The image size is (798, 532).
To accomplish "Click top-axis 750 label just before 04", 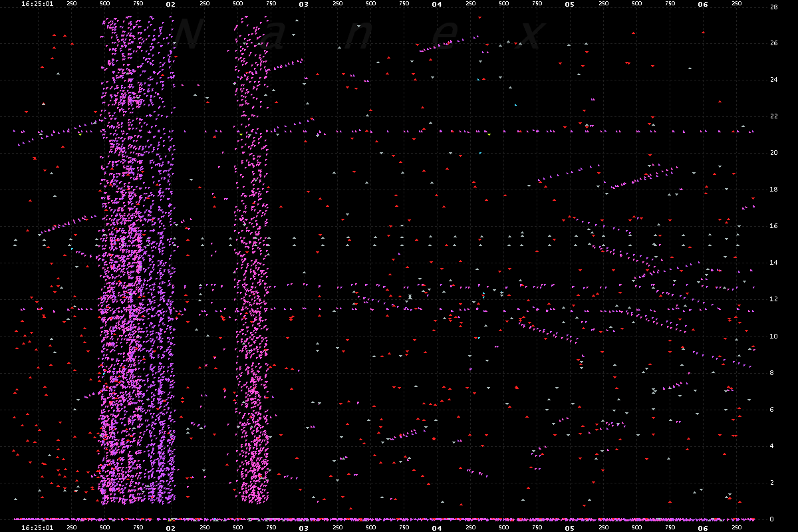I will coord(404,4).
